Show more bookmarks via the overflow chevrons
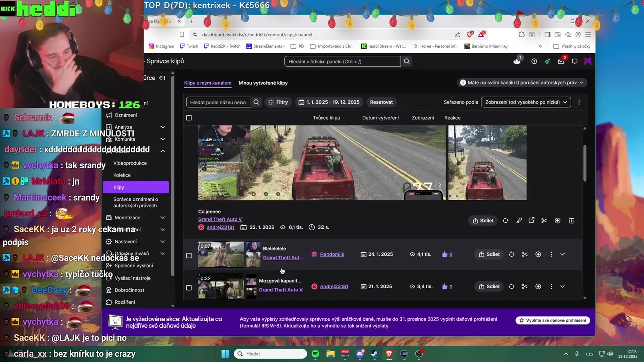Viewport: 644px width, 362px height. pos(540,46)
